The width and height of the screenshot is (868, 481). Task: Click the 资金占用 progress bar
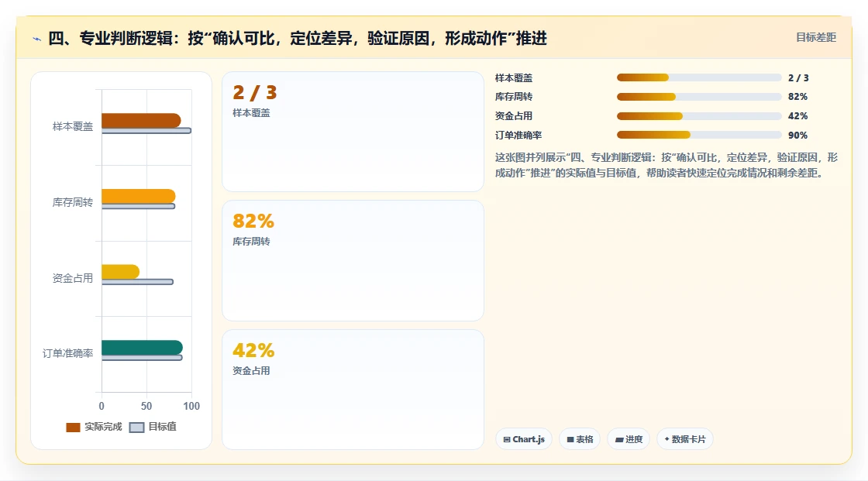click(698, 116)
